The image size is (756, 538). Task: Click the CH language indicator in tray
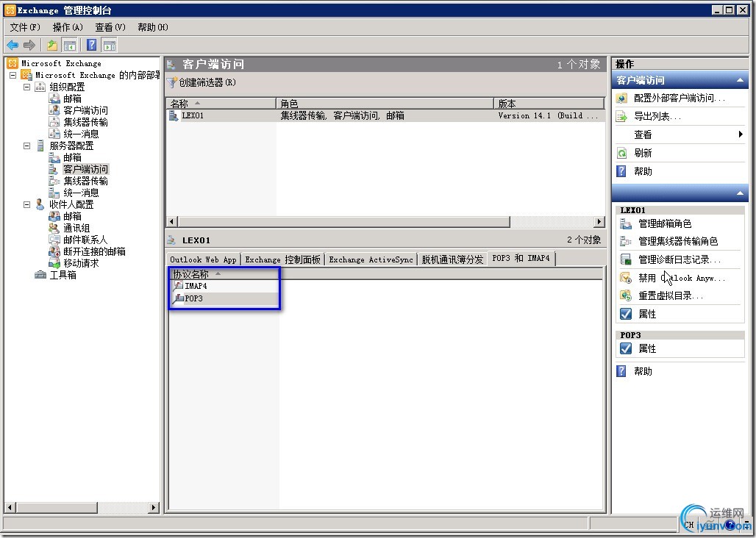[x=689, y=525]
